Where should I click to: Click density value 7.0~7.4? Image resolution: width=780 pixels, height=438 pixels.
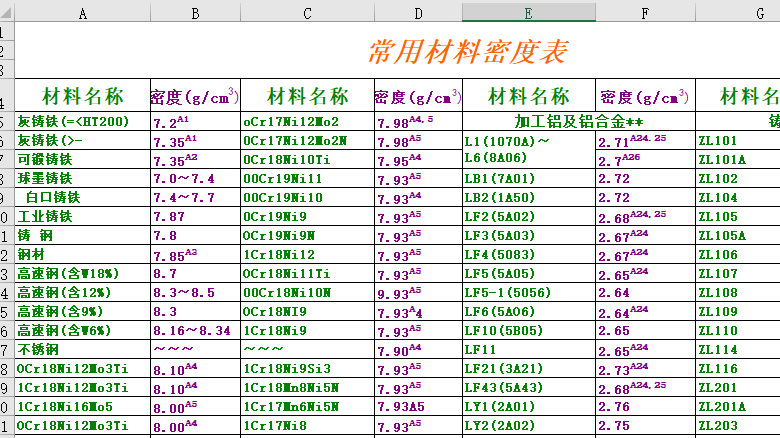tap(195, 178)
